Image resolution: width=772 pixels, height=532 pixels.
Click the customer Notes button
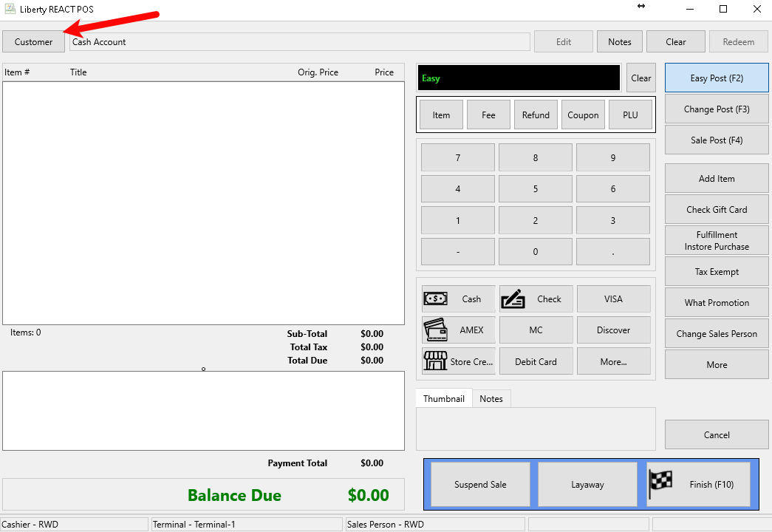(619, 42)
